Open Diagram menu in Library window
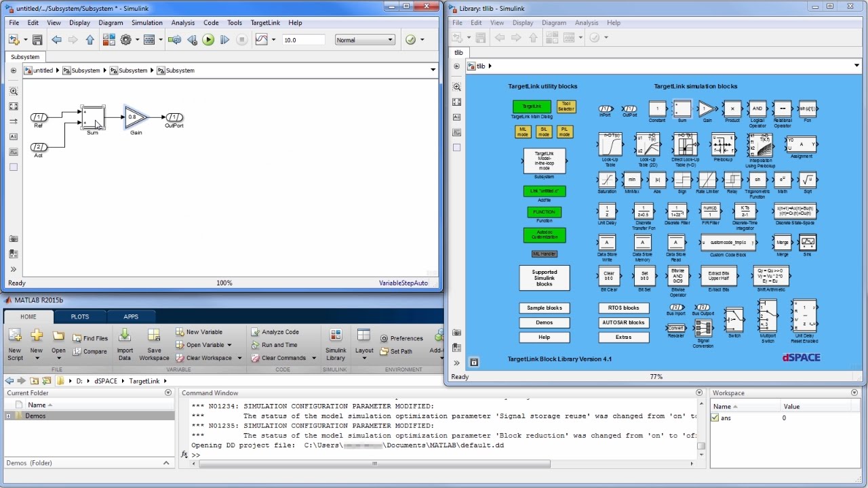 tap(554, 22)
